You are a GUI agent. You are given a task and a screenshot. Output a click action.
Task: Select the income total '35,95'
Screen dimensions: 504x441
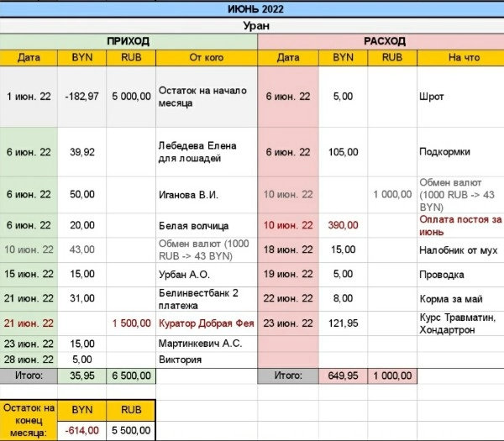[x=82, y=375]
